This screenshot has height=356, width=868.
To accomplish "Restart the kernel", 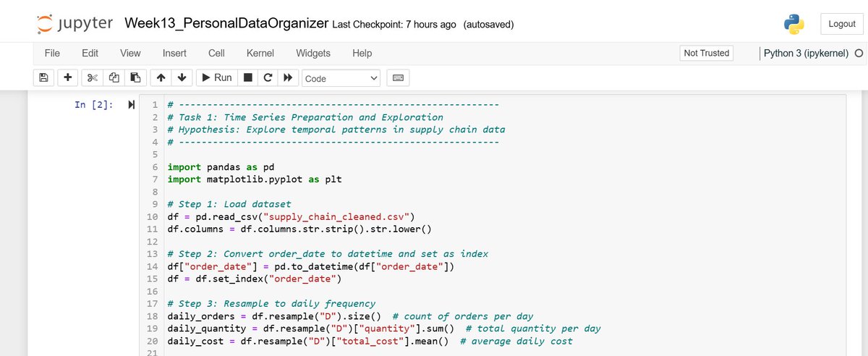I will click(x=268, y=77).
